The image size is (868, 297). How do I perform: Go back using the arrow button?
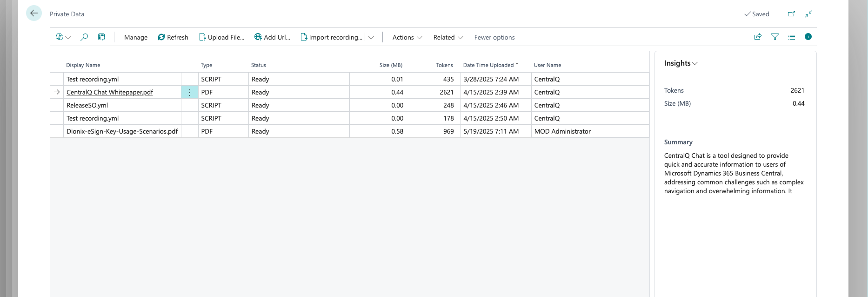point(34,13)
